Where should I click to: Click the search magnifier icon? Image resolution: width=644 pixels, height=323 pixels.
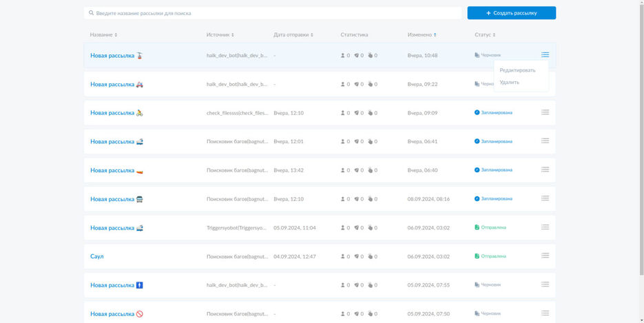coord(91,13)
